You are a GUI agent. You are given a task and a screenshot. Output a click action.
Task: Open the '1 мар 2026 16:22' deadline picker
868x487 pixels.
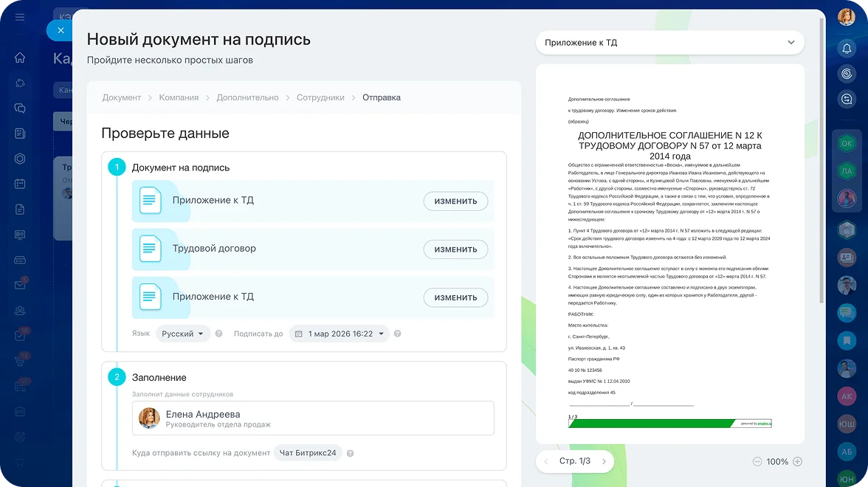(x=340, y=334)
